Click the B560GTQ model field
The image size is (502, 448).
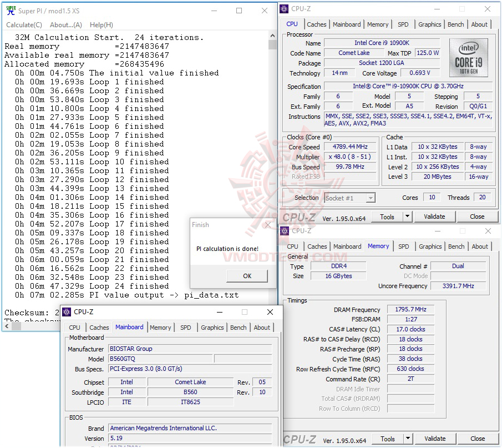coord(160,359)
